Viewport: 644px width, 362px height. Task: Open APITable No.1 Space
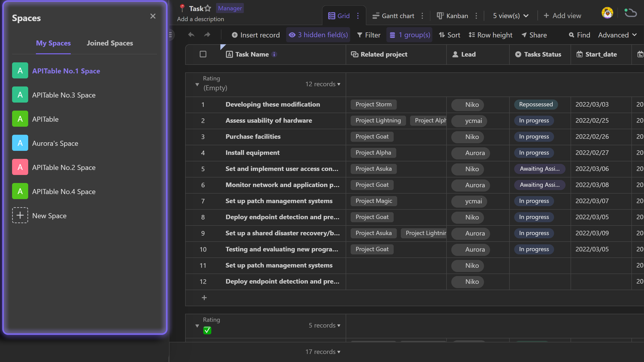[85, 71]
